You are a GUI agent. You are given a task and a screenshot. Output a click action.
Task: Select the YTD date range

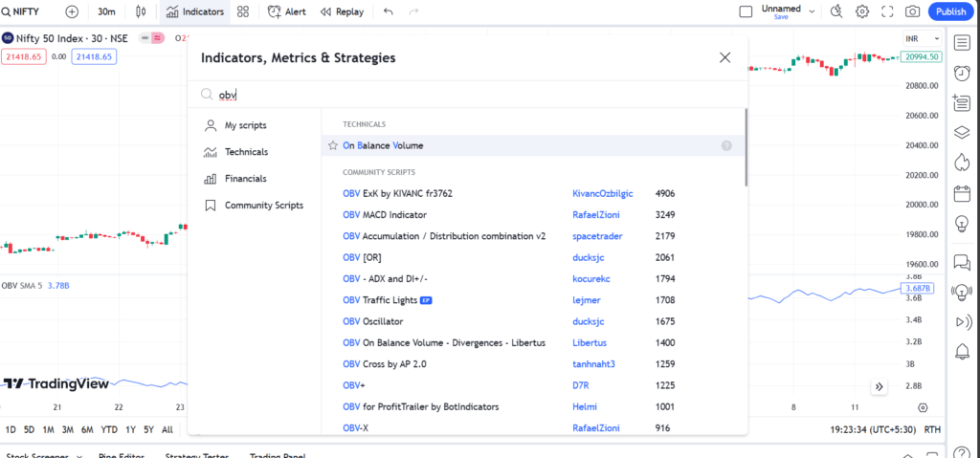[109, 430]
